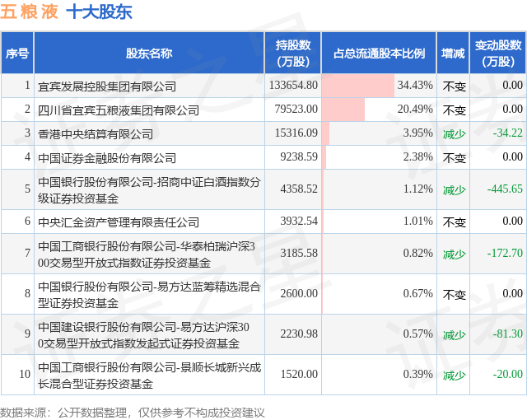Click change value -34.22
527x420 pixels.
(507, 133)
